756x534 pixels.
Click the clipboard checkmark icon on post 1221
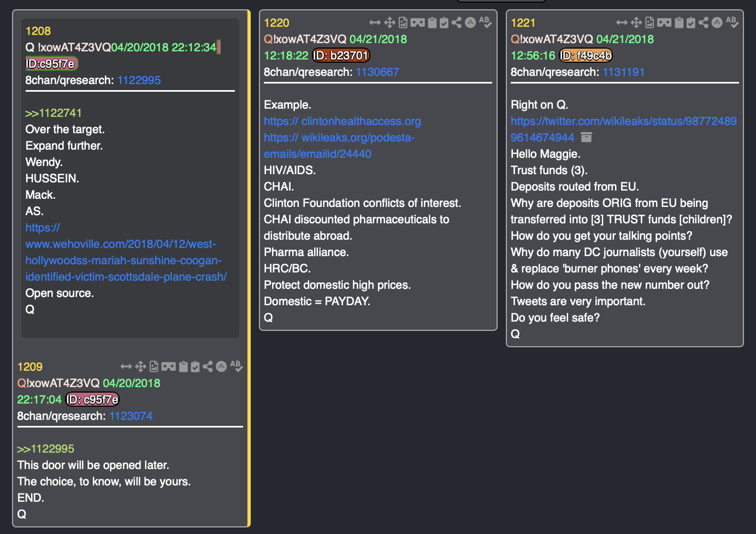point(691,22)
